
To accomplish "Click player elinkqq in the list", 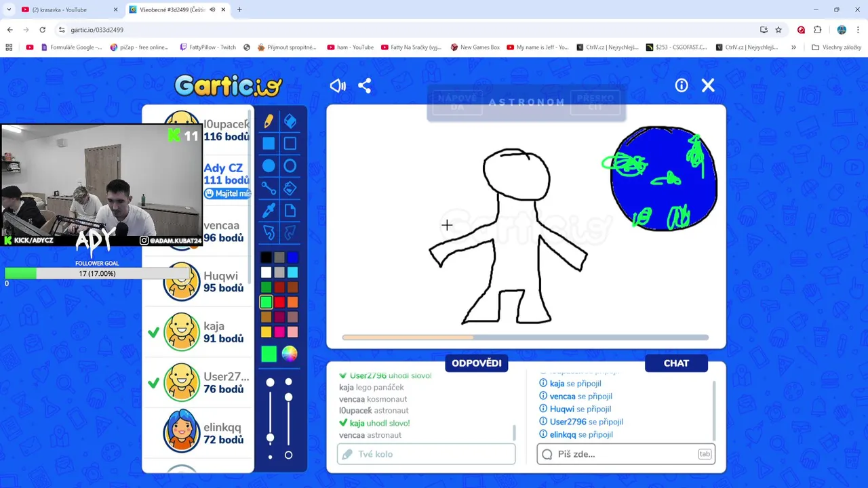I will 198,432.
